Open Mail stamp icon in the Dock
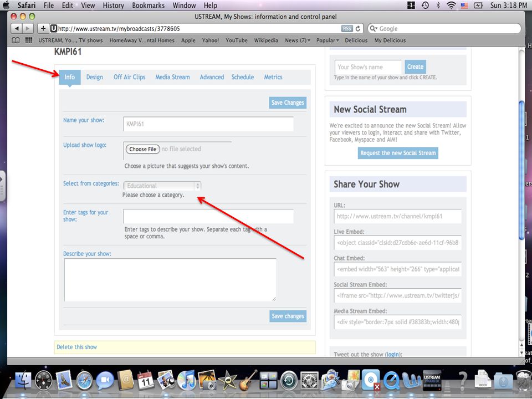The image size is (532, 399). point(64,380)
